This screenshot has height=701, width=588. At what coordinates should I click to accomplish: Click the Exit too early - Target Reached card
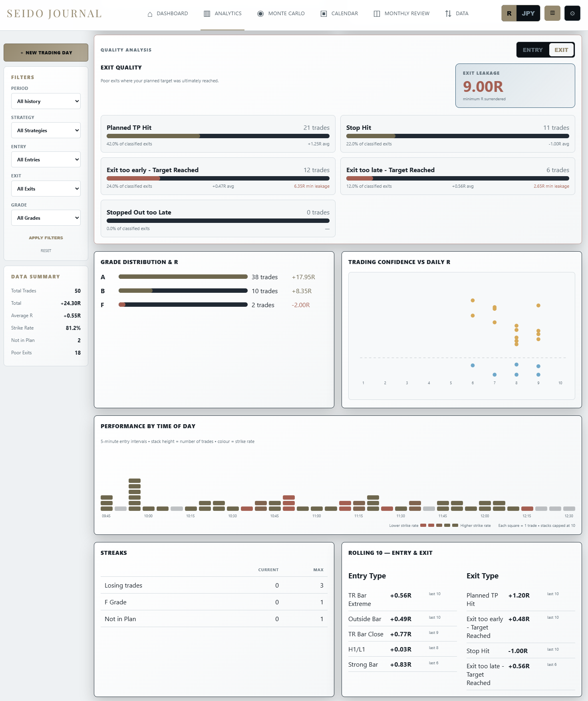[x=218, y=176]
